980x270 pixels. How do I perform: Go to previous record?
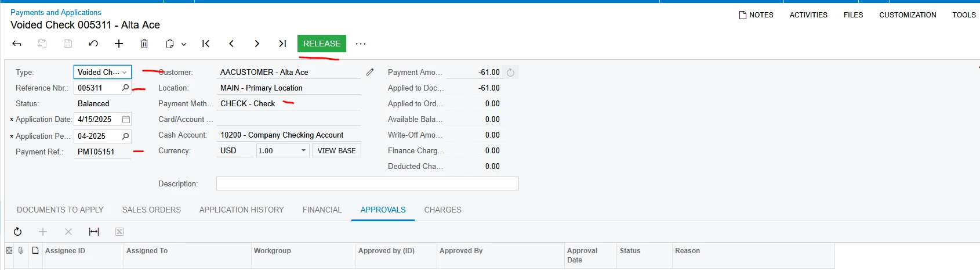tap(231, 44)
